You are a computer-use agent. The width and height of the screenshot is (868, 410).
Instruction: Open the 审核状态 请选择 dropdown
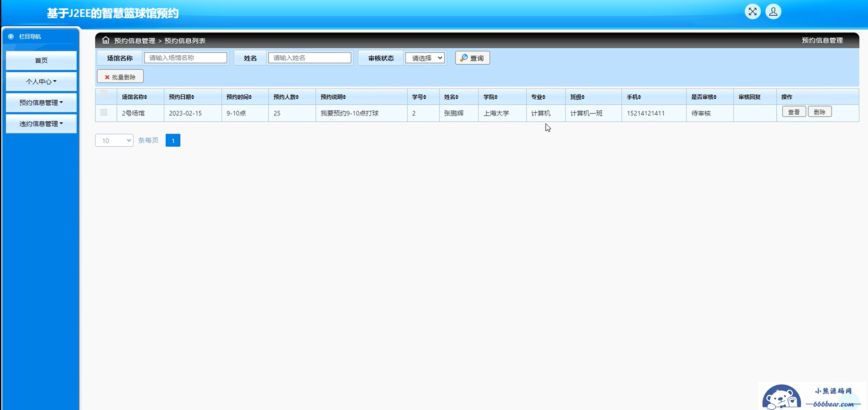(425, 58)
